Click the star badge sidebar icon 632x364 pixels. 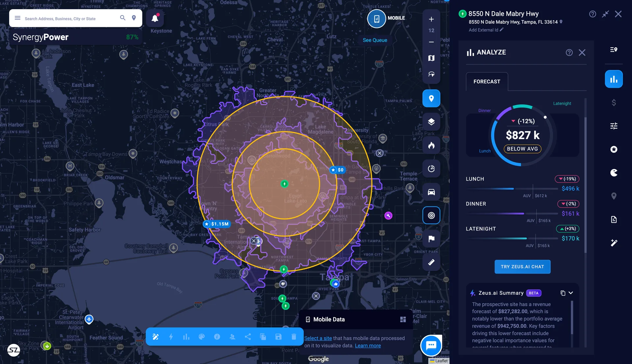pos(614,149)
